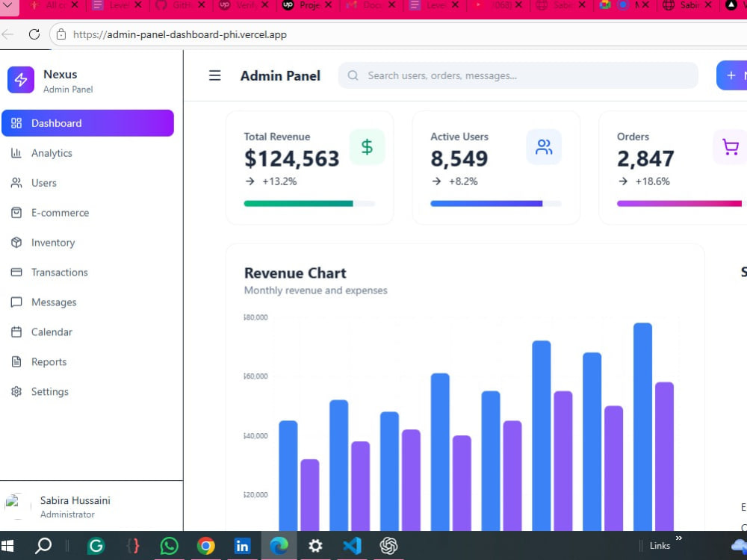Open the red braces app on taskbar
747x560 pixels.
coord(133,546)
